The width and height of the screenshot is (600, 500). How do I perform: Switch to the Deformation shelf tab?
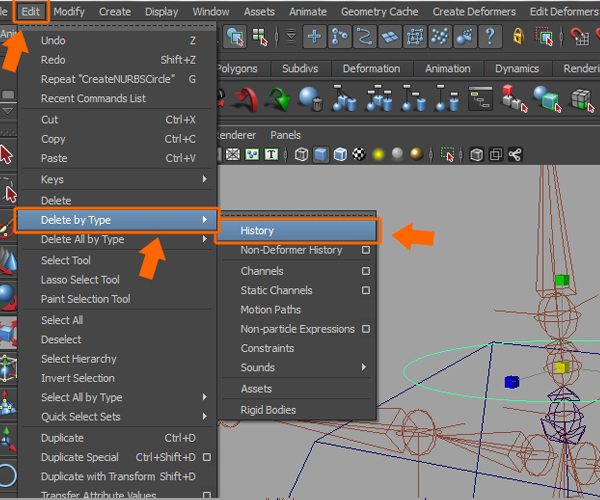click(x=371, y=68)
